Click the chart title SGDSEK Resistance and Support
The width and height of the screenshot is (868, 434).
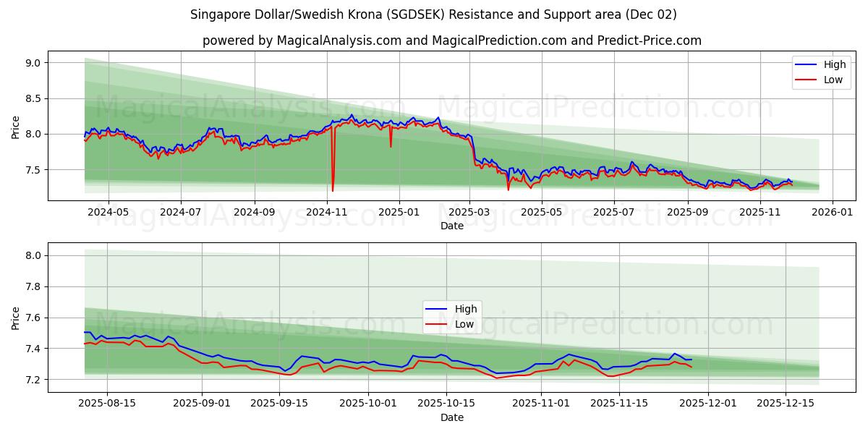434,13
